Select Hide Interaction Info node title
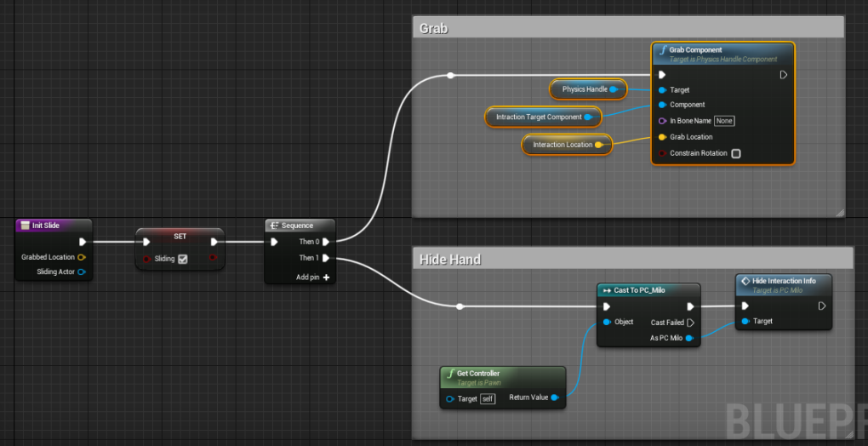The height and width of the screenshot is (446, 868). coord(784,281)
